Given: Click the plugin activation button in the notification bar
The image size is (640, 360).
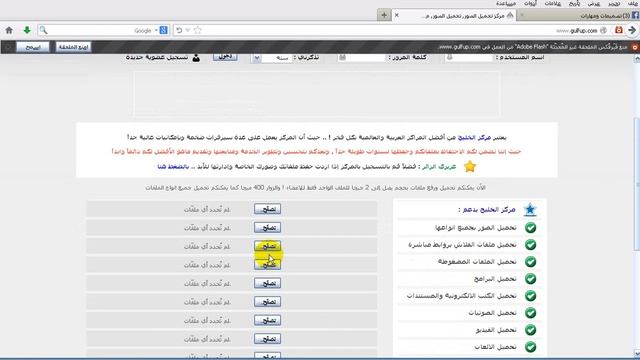Looking at the screenshot, I should coord(73,47).
